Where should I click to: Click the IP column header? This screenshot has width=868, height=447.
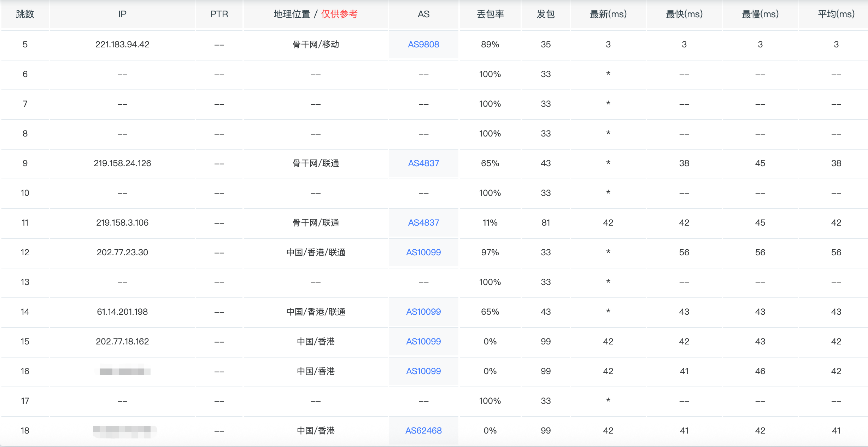pyautogui.click(x=122, y=14)
